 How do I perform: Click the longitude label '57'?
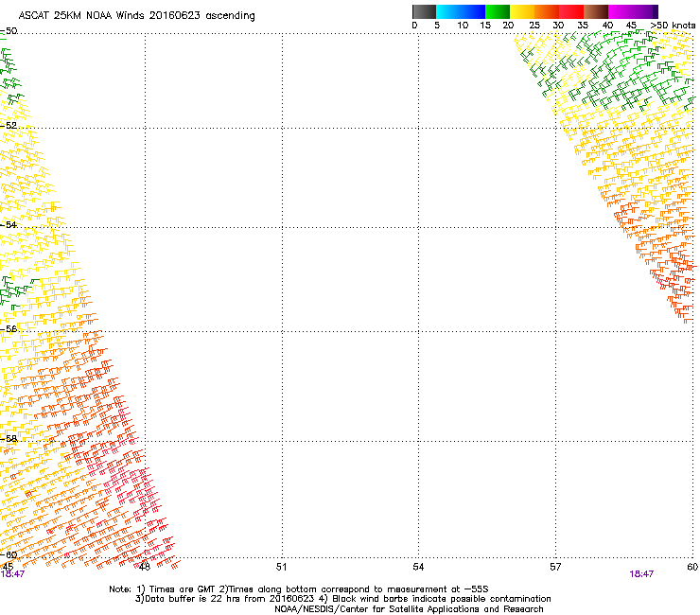555,567
